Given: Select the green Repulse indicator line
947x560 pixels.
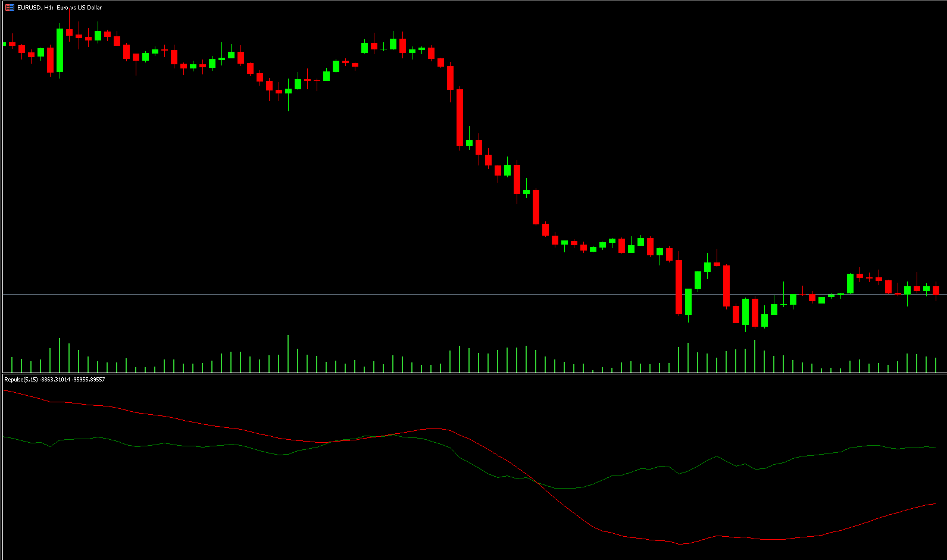Looking at the screenshot, I should pyautogui.click(x=179, y=445).
